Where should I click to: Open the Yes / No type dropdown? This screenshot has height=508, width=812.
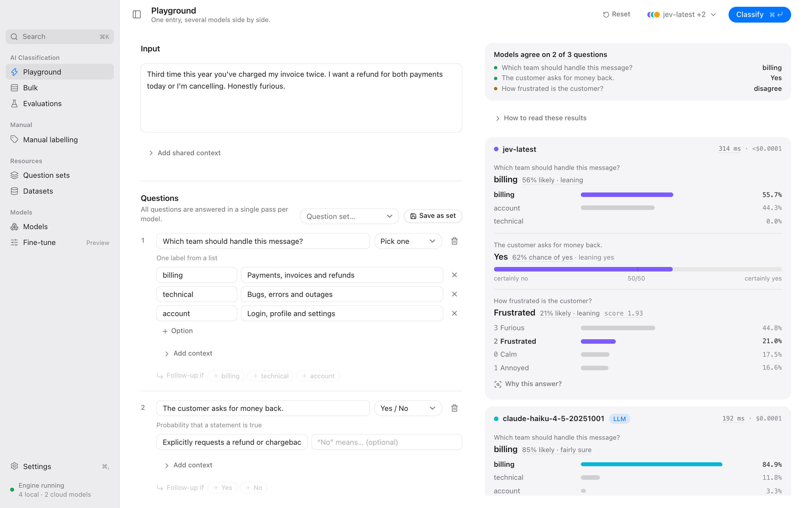pos(408,408)
